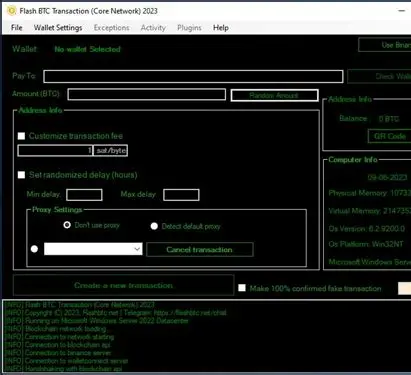Click the orange button beside fake transaction checkbox

(404, 288)
